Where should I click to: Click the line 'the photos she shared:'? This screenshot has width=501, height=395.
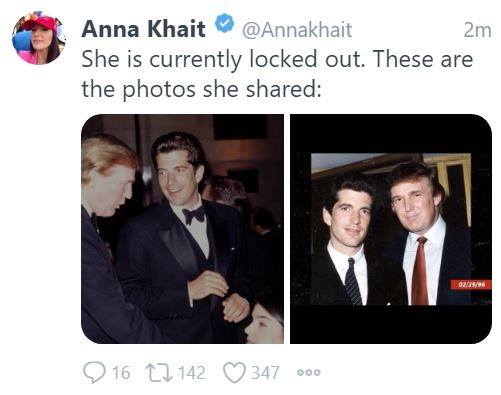click(201, 89)
